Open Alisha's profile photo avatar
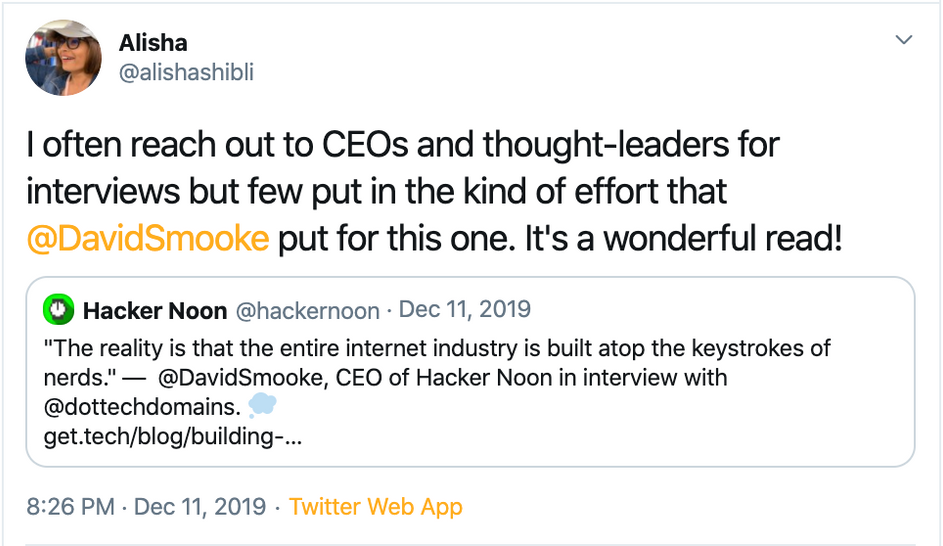This screenshot has width=943, height=546. coord(65,58)
